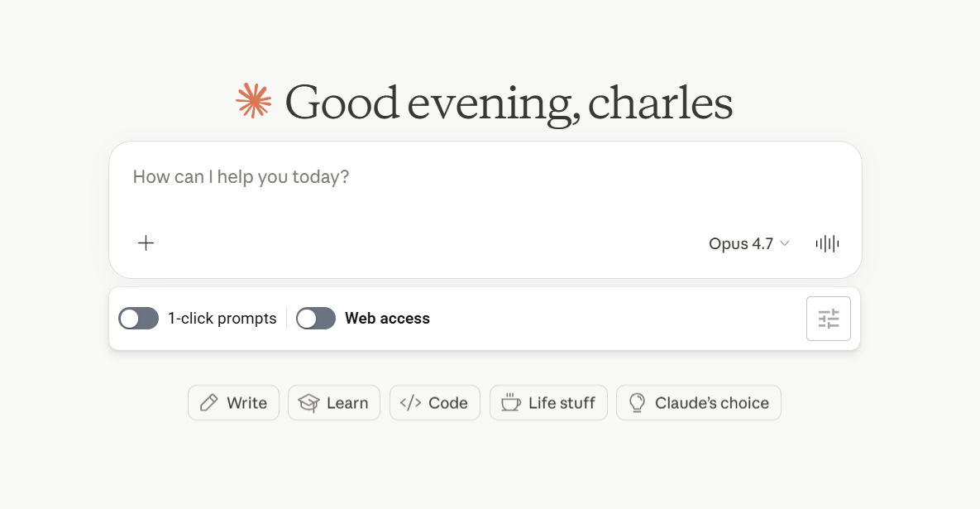The image size is (980, 509).
Task: Click the bold Web access label
Action: [388, 319]
